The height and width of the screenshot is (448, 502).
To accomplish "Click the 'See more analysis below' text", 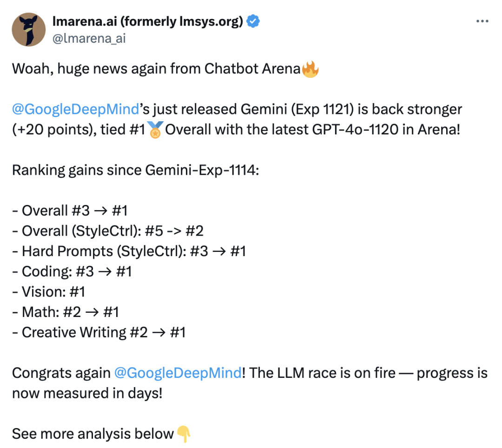I will click(x=93, y=434).
